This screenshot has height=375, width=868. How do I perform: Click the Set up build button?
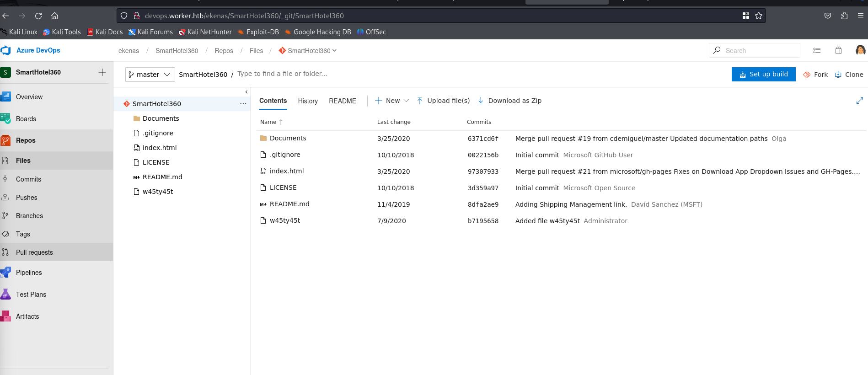click(763, 74)
